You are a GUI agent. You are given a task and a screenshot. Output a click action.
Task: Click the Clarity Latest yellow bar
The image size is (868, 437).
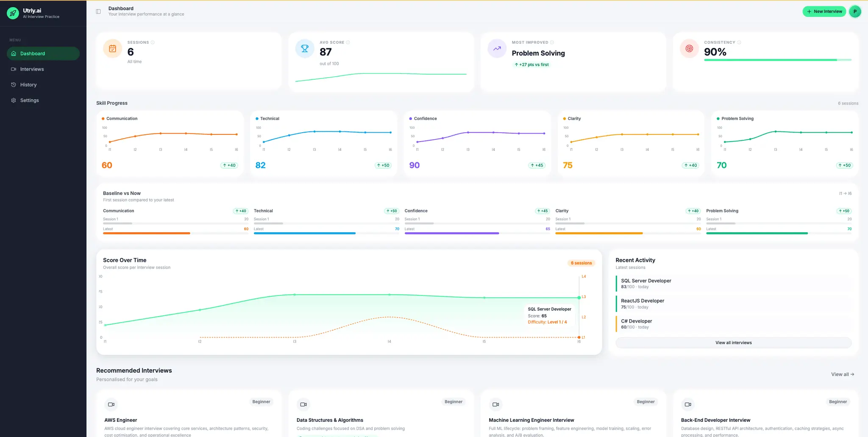pos(599,233)
